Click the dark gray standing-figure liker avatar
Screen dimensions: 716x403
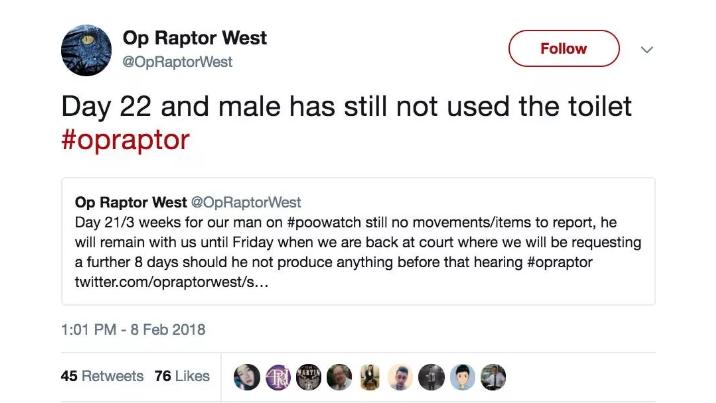(431, 376)
